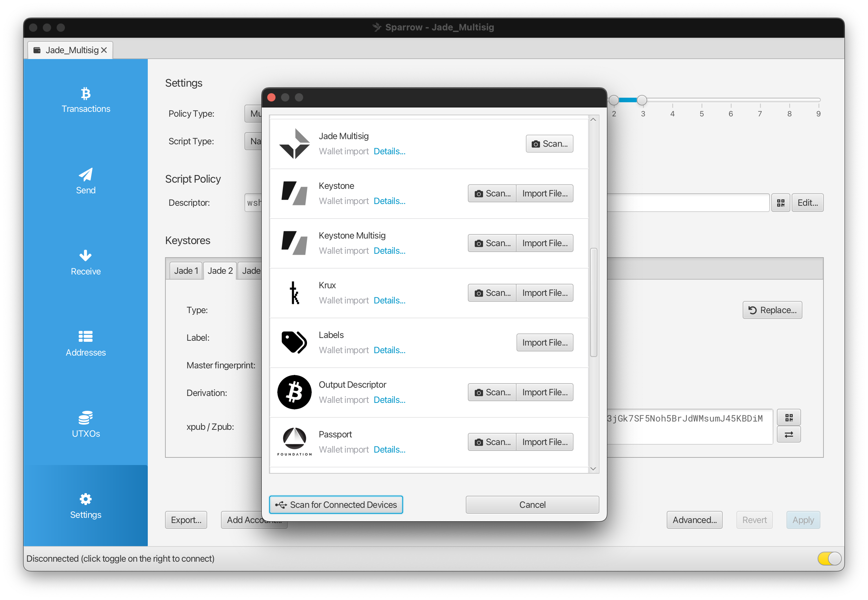This screenshot has height=600, width=868.
Task: Import File for Keystone wallet
Action: (545, 193)
